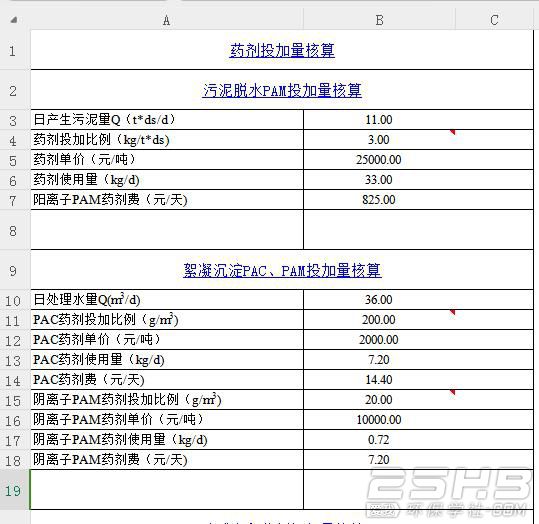Click the red comment marker on row 4
This screenshot has width=539, height=524.
452,132
